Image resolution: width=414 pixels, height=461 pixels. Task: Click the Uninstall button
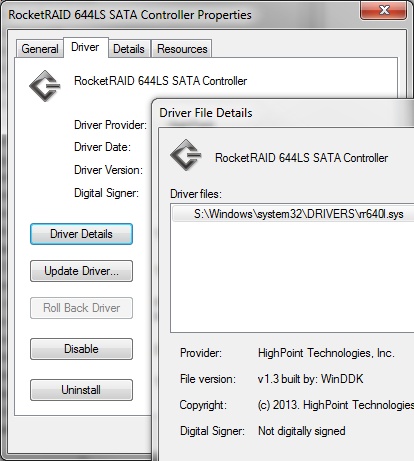pyautogui.click(x=81, y=390)
